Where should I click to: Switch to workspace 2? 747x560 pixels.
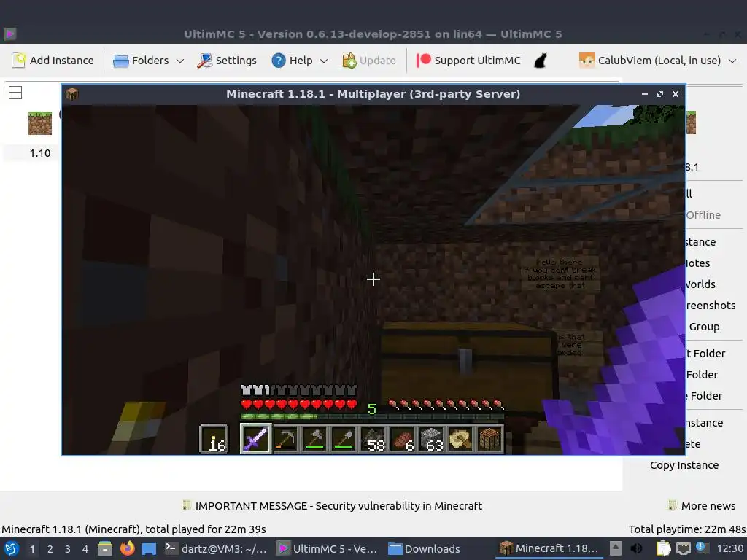click(x=50, y=549)
